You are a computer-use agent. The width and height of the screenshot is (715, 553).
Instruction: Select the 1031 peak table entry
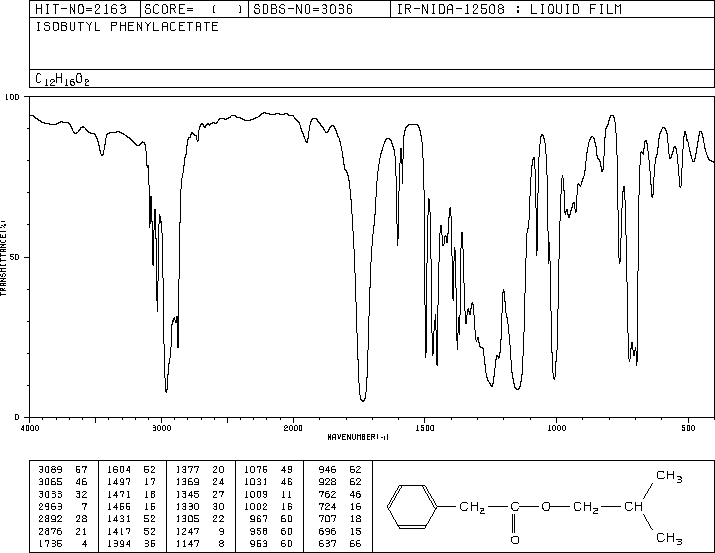point(268,482)
